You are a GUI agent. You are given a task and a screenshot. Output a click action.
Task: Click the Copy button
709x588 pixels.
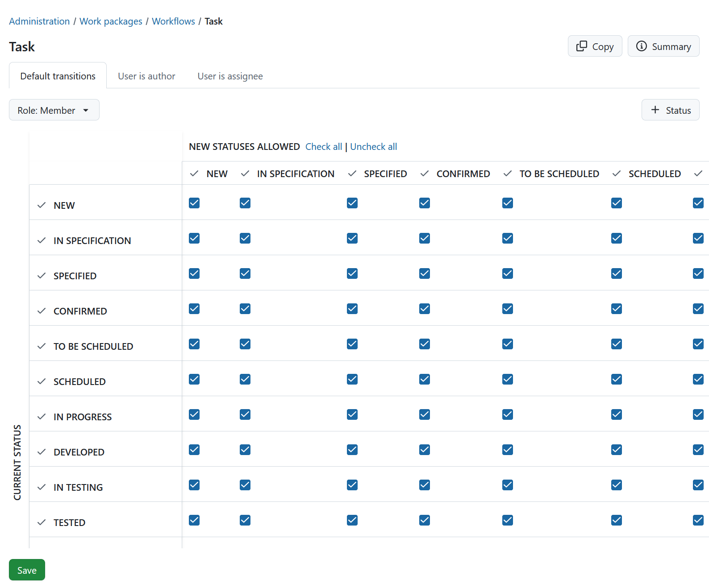coord(595,46)
